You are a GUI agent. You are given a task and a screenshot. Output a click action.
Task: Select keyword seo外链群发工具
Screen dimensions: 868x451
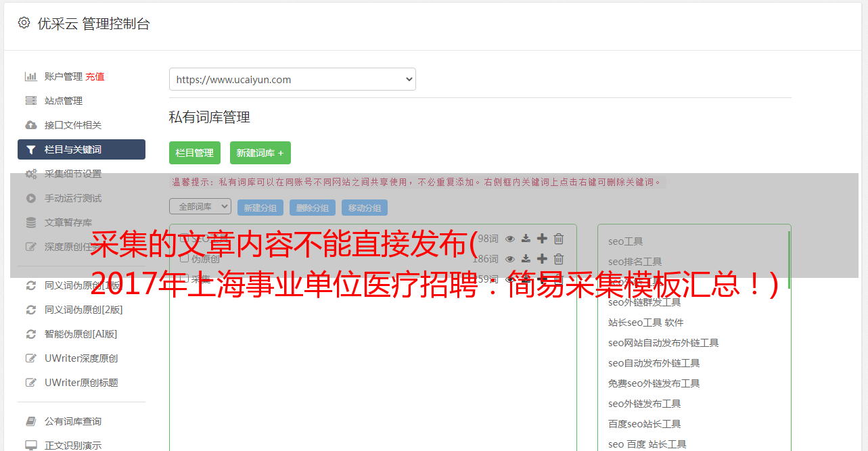tap(645, 302)
